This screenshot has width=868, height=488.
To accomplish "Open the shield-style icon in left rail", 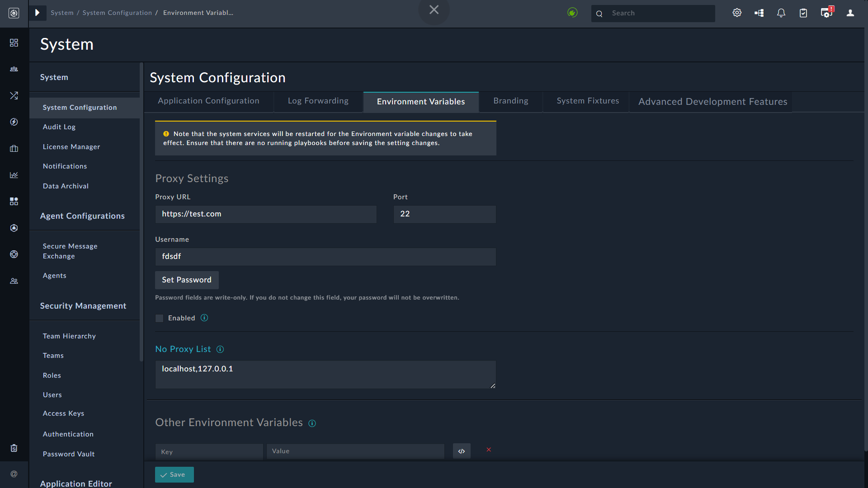I will [14, 228].
